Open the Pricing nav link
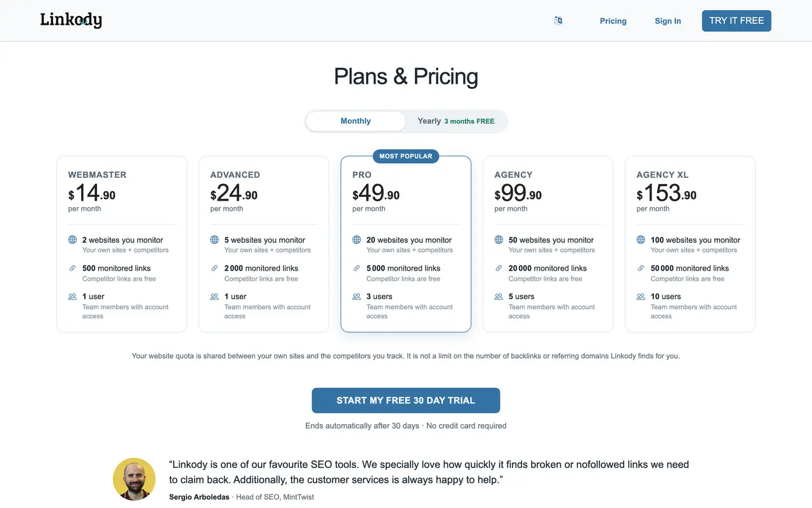 click(x=613, y=21)
